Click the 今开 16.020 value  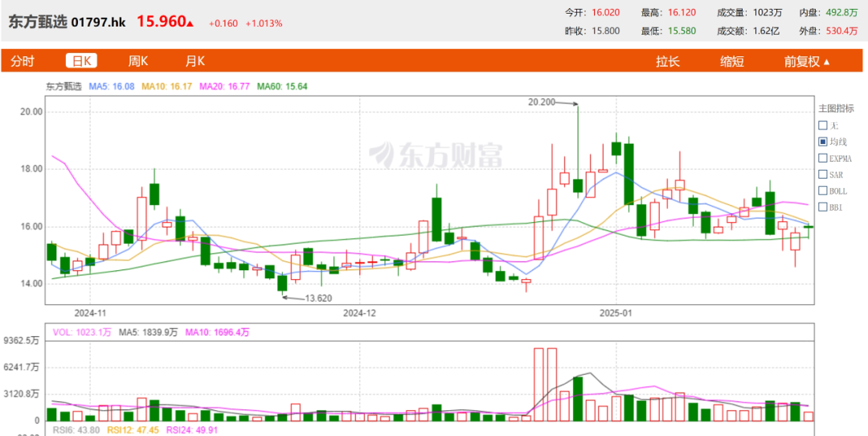tap(605, 12)
